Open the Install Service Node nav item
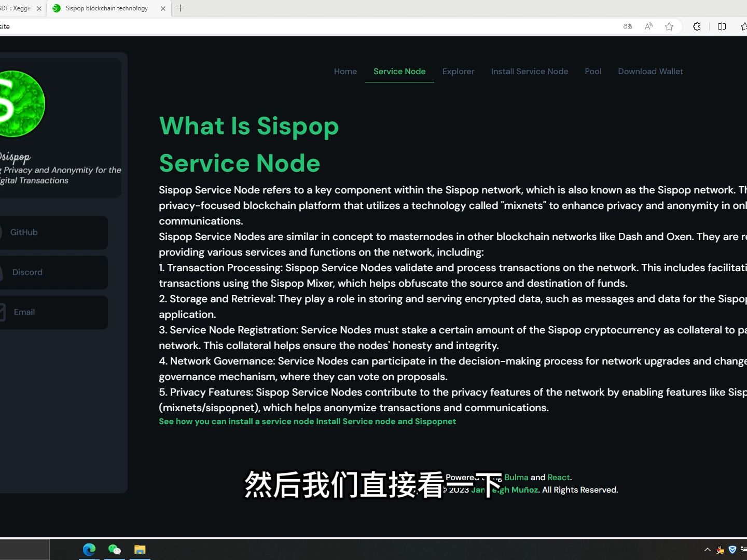 (530, 72)
